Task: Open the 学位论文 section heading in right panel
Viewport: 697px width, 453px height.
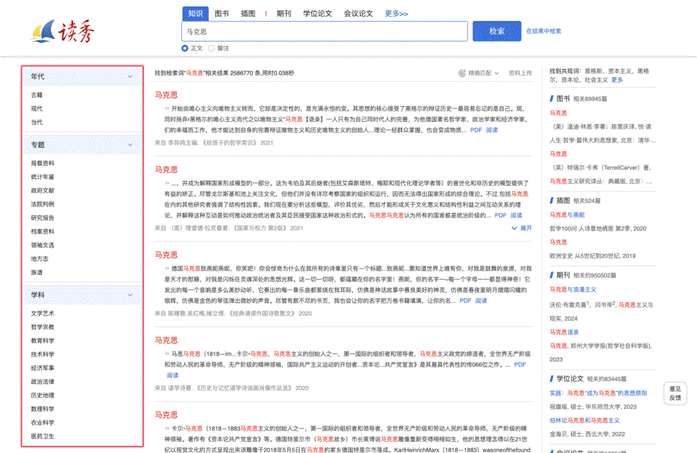Action: point(570,379)
